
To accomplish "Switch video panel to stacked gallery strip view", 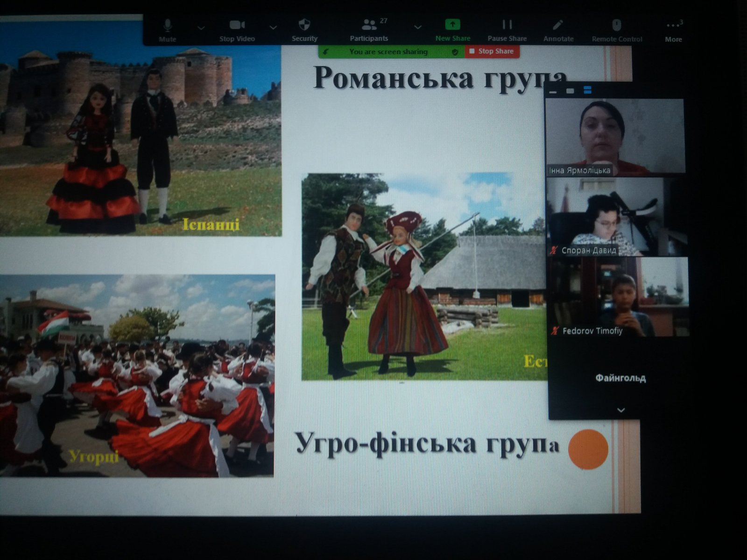I will click(x=588, y=90).
